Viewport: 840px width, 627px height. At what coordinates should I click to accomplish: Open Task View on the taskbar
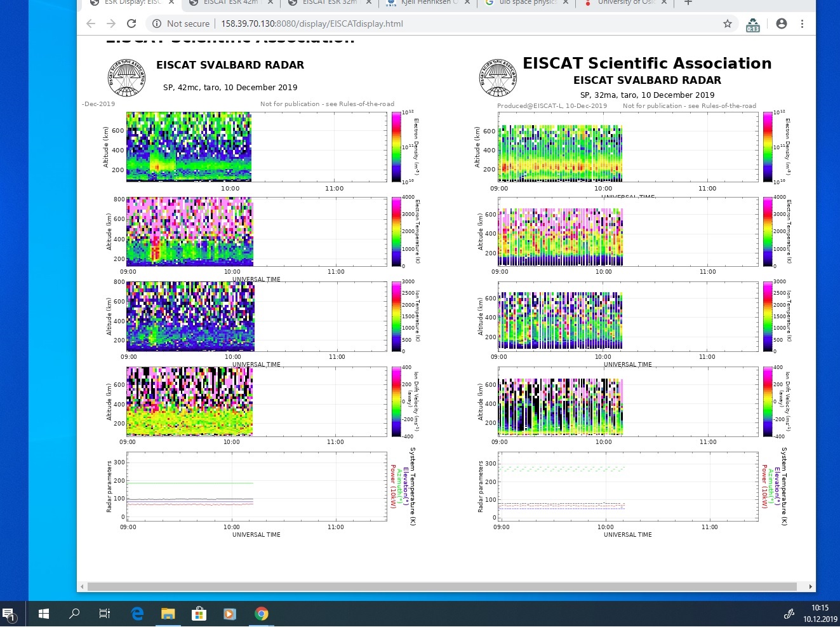click(105, 613)
